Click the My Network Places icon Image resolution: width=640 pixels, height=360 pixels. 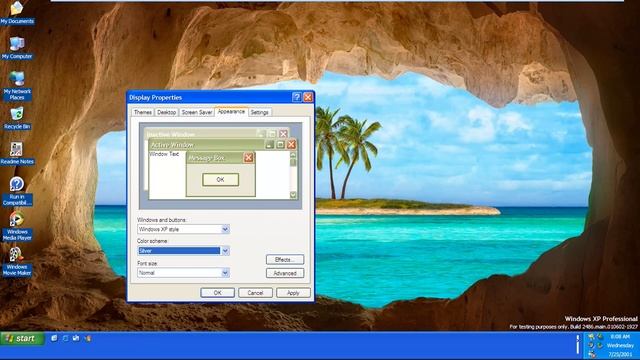(17, 86)
